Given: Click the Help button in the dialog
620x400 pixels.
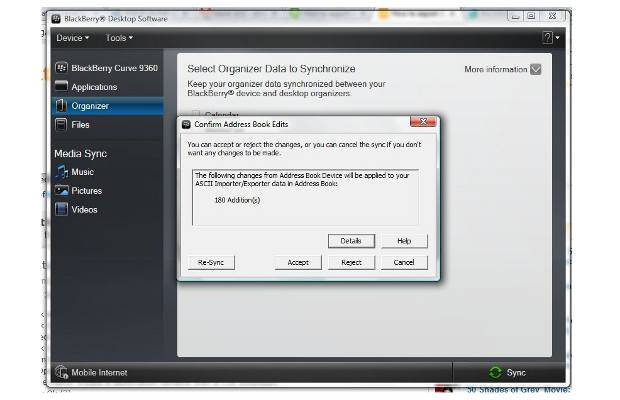Looking at the screenshot, I should click(404, 241).
